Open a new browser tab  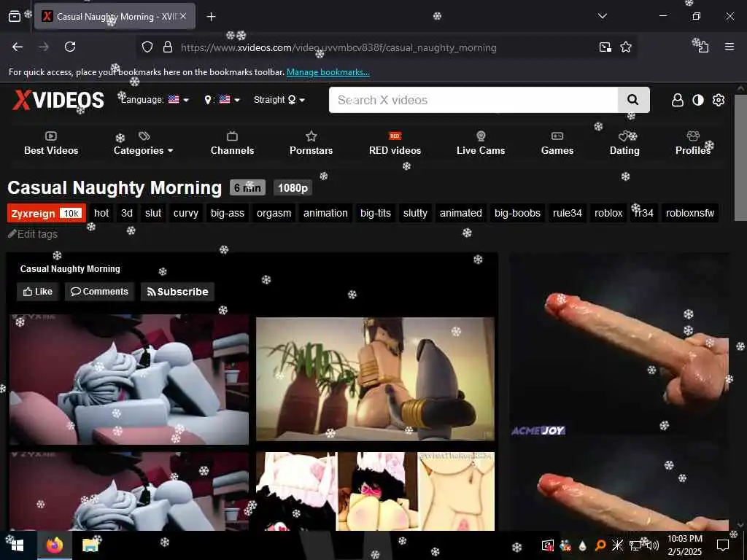(211, 17)
